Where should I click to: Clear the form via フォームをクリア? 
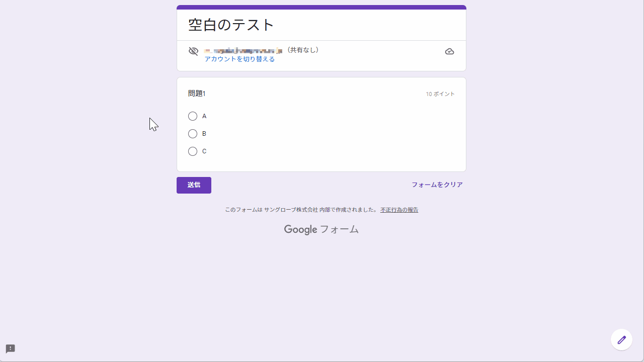tap(437, 185)
